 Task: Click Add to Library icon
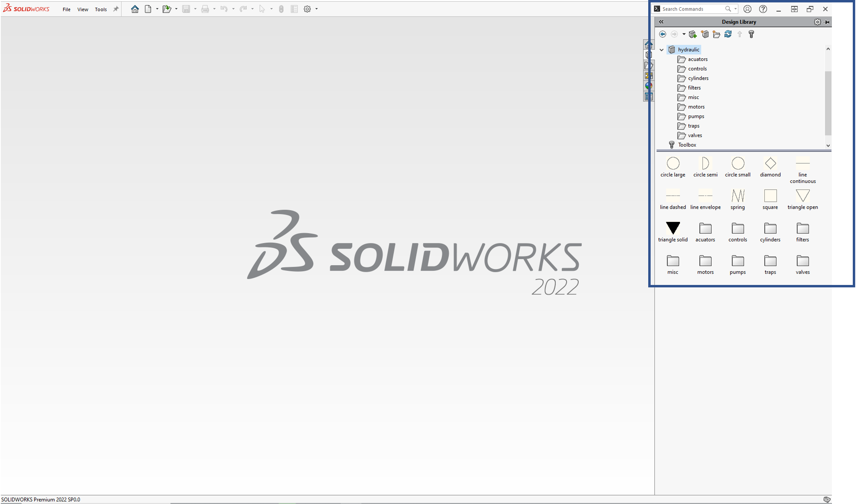click(x=692, y=34)
